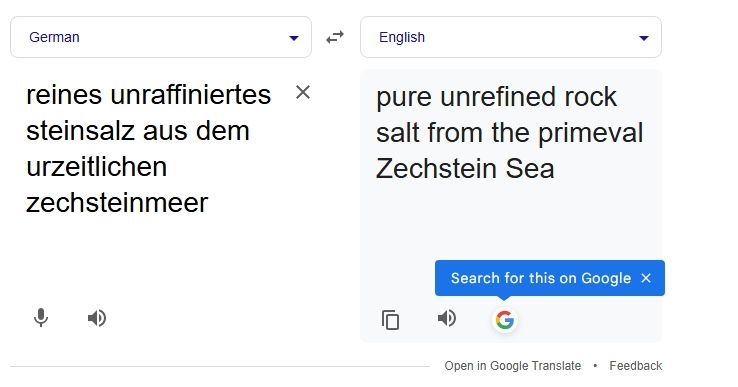738x387 pixels.
Task: Dismiss the Search for this on Google tooltip
Action: coord(646,278)
